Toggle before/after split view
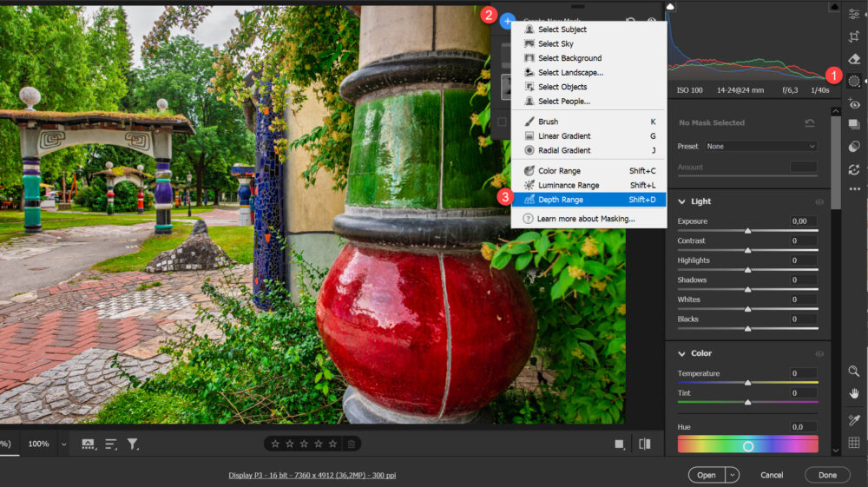868x487 pixels. 644,444
